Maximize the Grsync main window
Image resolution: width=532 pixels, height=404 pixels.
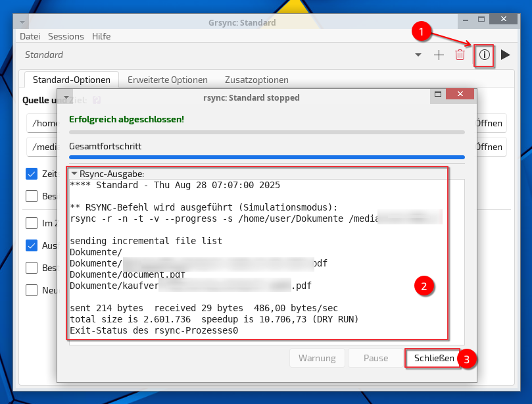[x=481, y=20]
